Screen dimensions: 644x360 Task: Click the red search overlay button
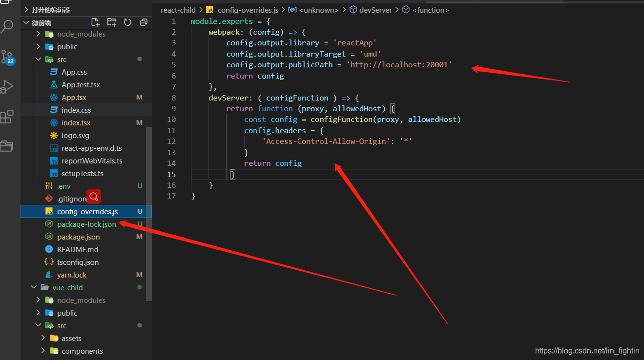tap(94, 197)
